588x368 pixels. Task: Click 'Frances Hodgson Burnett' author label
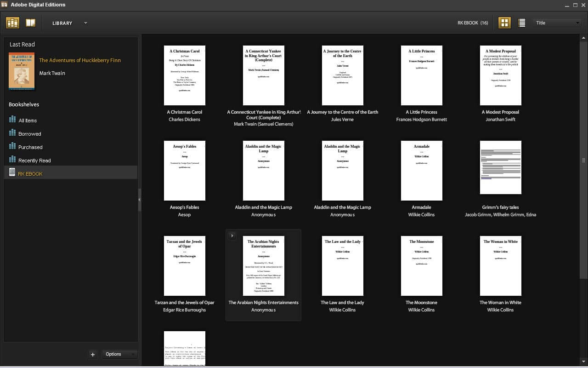point(421,120)
